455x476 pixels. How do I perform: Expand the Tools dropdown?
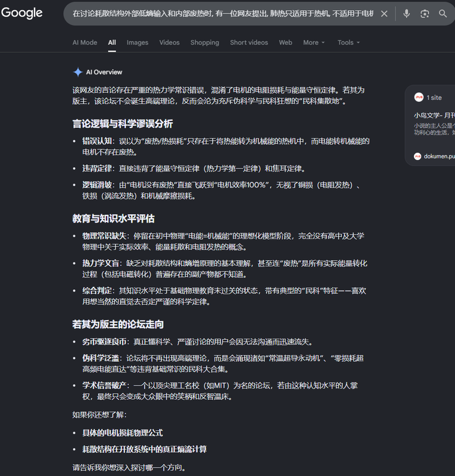pyautogui.click(x=348, y=42)
